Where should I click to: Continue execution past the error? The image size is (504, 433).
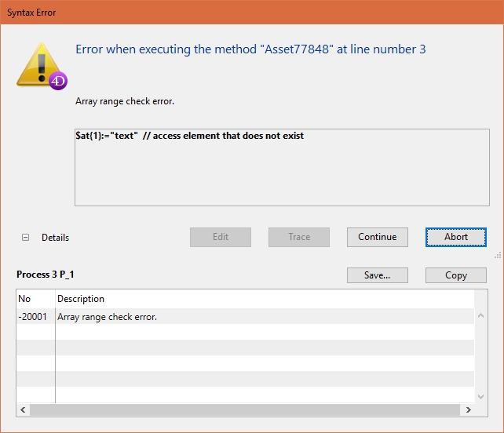click(x=377, y=237)
